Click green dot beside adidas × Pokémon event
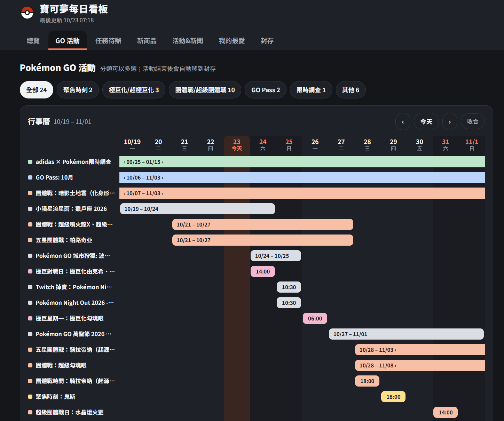 point(30,162)
